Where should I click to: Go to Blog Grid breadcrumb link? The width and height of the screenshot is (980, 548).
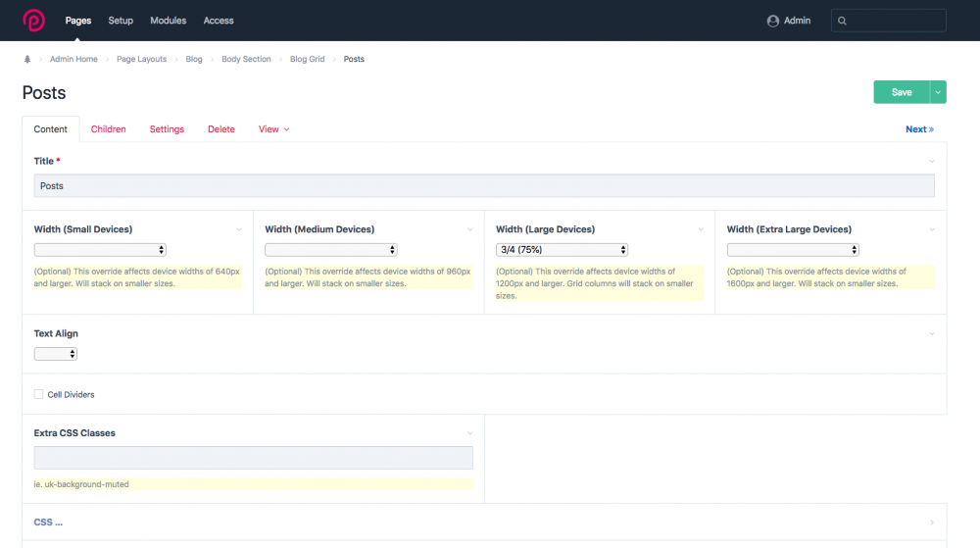pos(307,59)
